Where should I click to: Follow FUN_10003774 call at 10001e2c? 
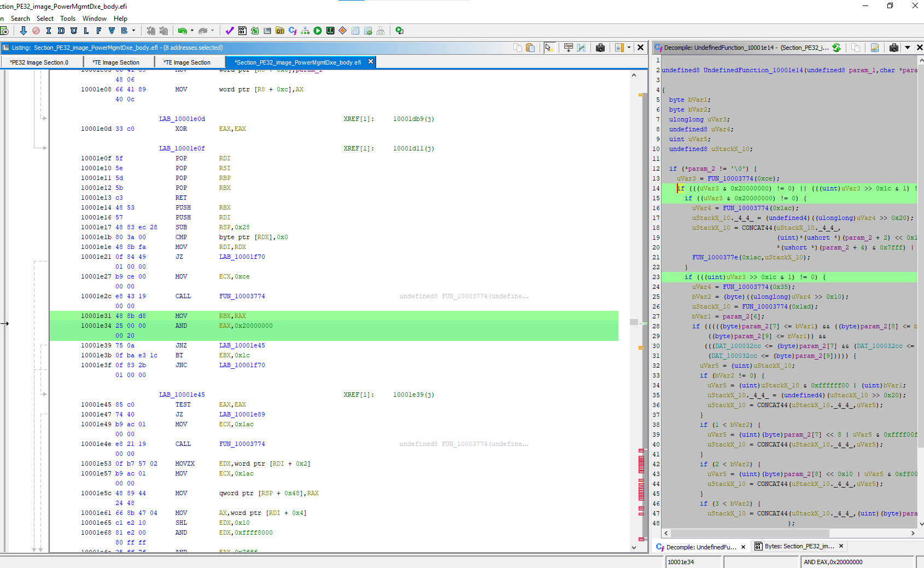pos(242,296)
